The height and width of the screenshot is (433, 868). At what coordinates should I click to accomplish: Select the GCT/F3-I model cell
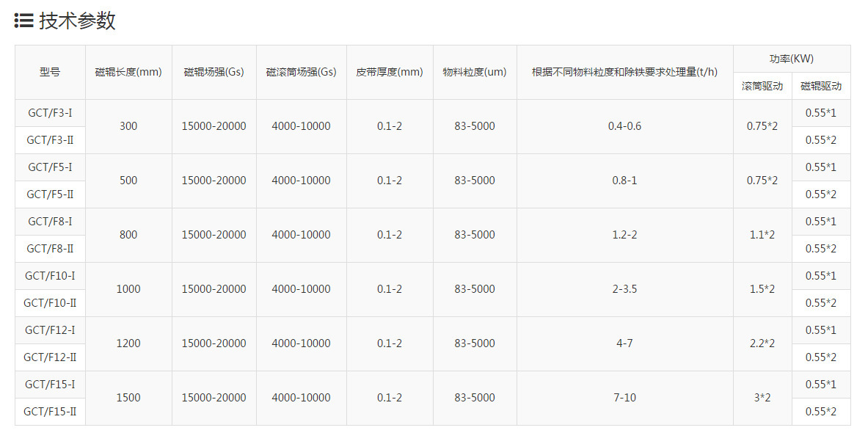pos(51,113)
